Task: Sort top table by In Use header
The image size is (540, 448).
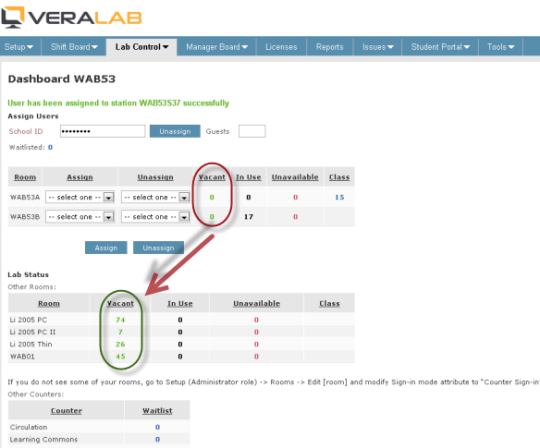Action: (x=248, y=177)
